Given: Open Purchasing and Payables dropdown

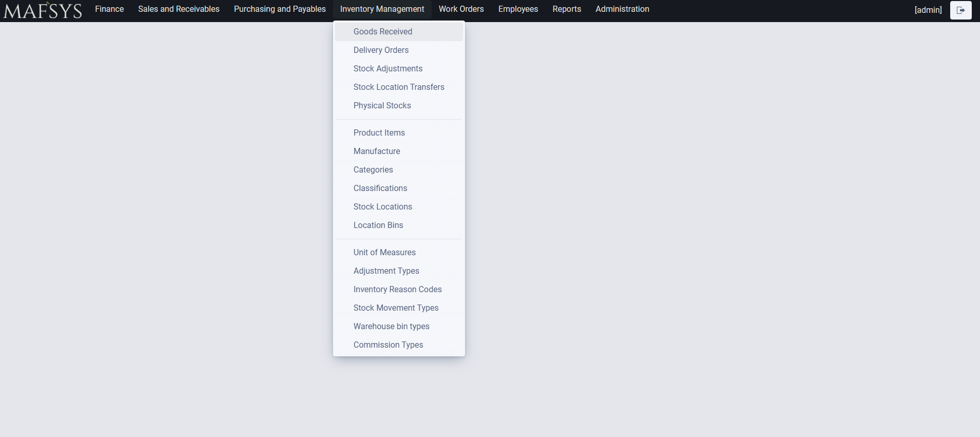Looking at the screenshot, I should (280, 9).
